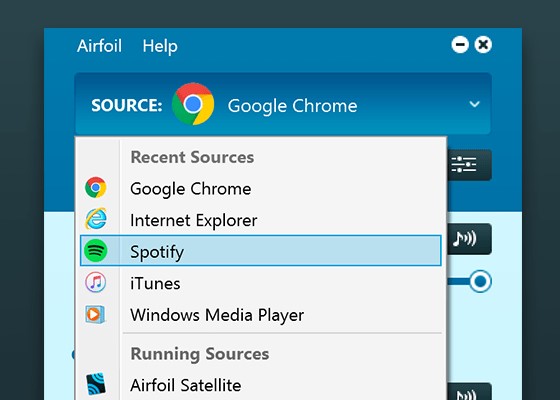Viewport: 560px width, 400px height.
Task: Select Google Chrome from Recent Sources
Action: [261, 188]
